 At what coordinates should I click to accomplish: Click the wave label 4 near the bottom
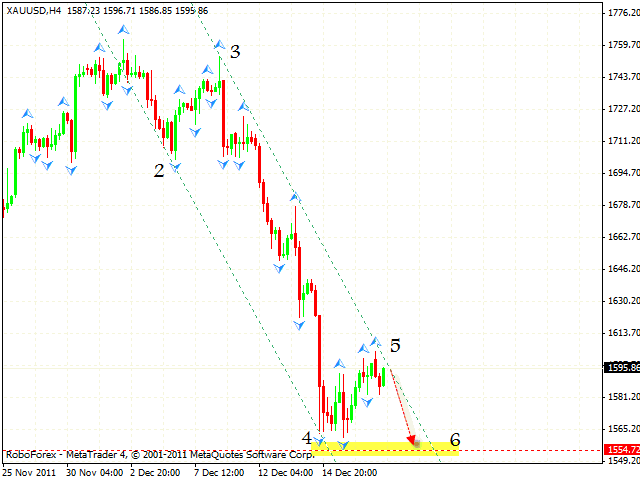coord(307,437)
